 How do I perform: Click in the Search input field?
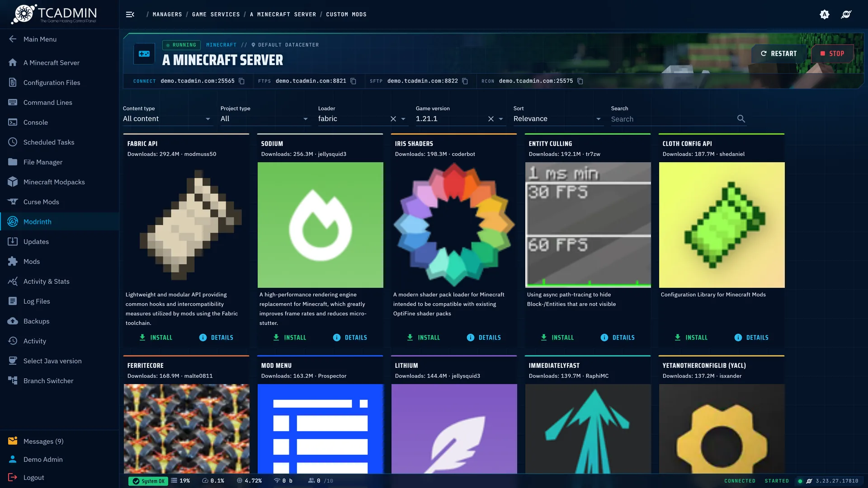[x=673, y=119]
